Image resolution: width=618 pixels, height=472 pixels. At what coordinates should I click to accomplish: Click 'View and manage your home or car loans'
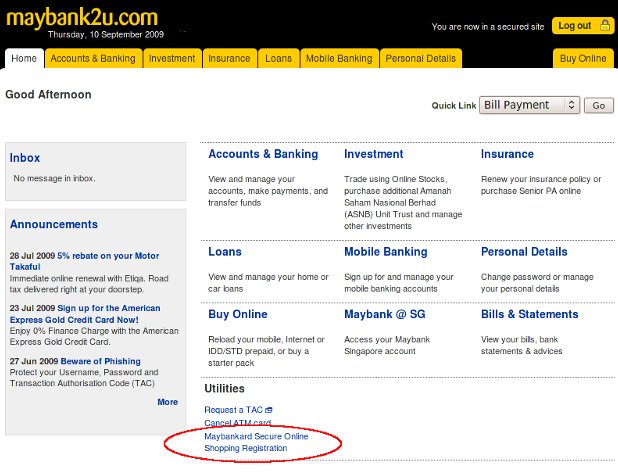click(x=268, y=283)
